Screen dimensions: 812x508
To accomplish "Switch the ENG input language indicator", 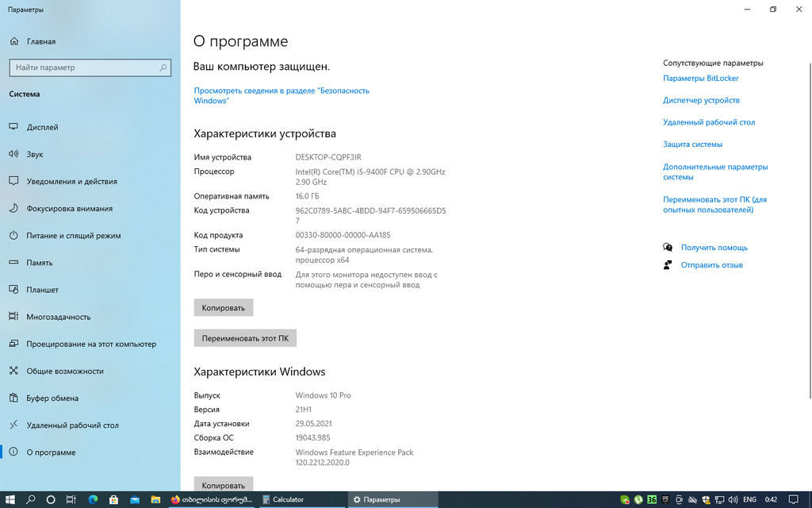I will [x=749, y=500].
